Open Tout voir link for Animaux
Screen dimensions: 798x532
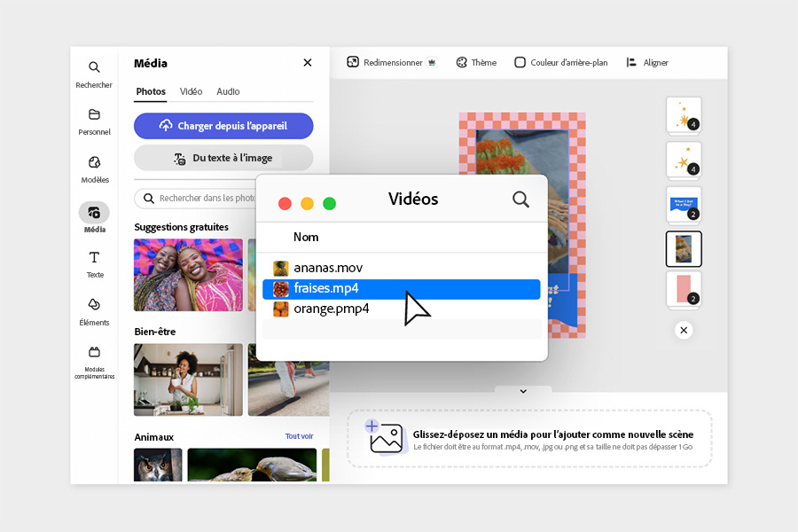click(300, 436)
